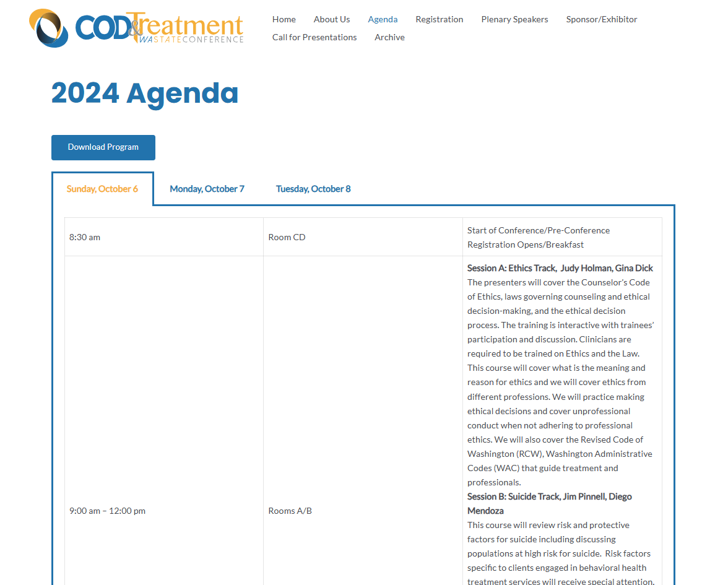Switch to Tuesday, October 8 tab
728x585 pixels.
313,189
